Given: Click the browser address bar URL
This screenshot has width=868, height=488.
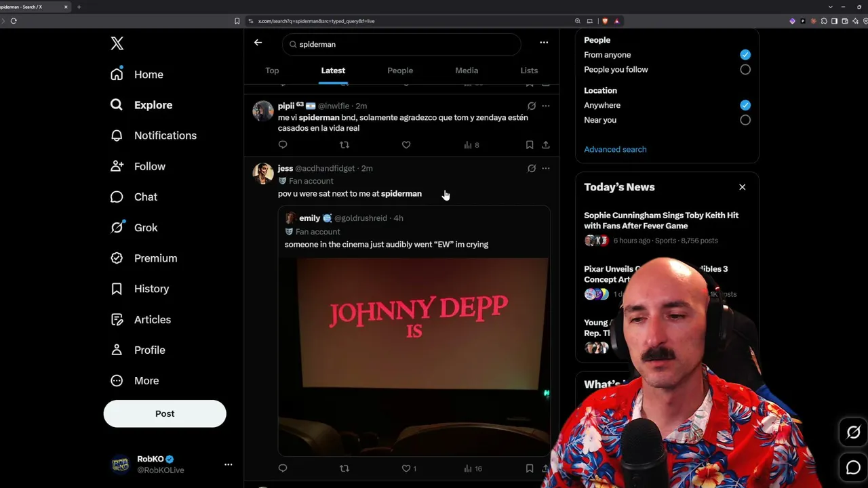Looking at the screenshot, I should point(316,21).
